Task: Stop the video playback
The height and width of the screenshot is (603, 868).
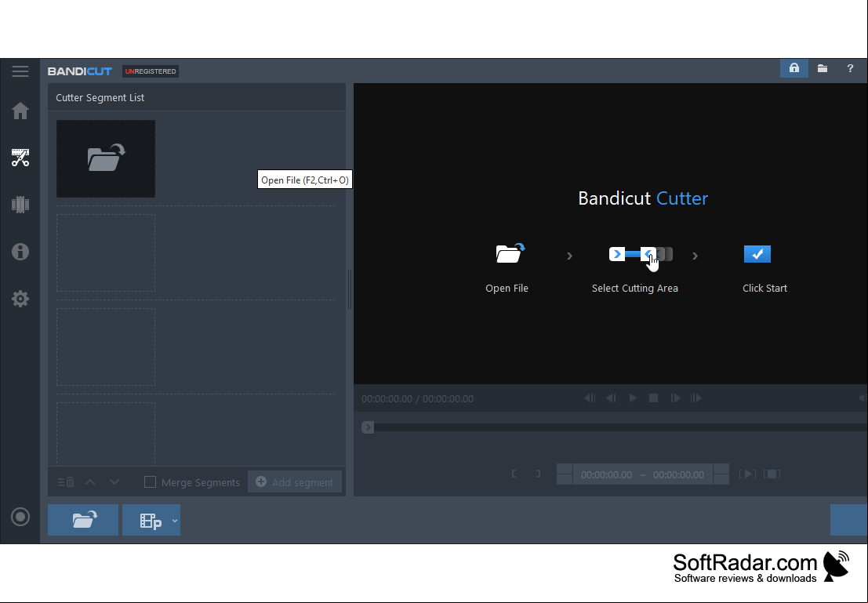Action: tap(653, 398)
